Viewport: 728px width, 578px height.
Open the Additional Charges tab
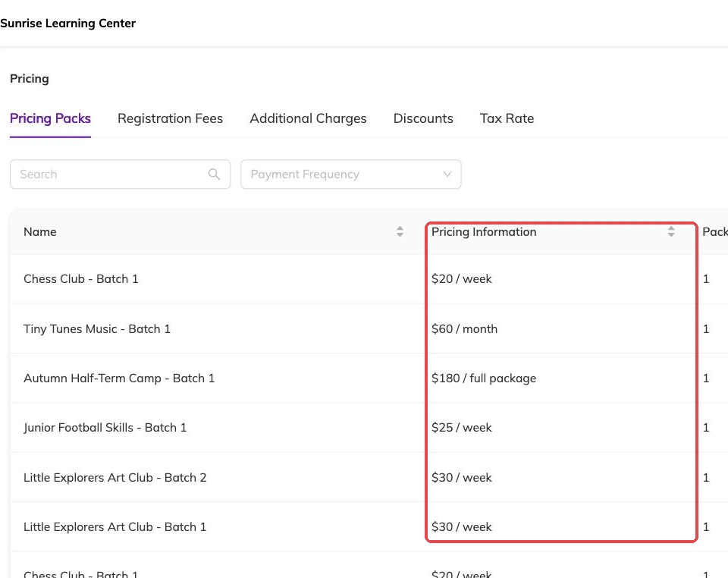coord(309,118)
